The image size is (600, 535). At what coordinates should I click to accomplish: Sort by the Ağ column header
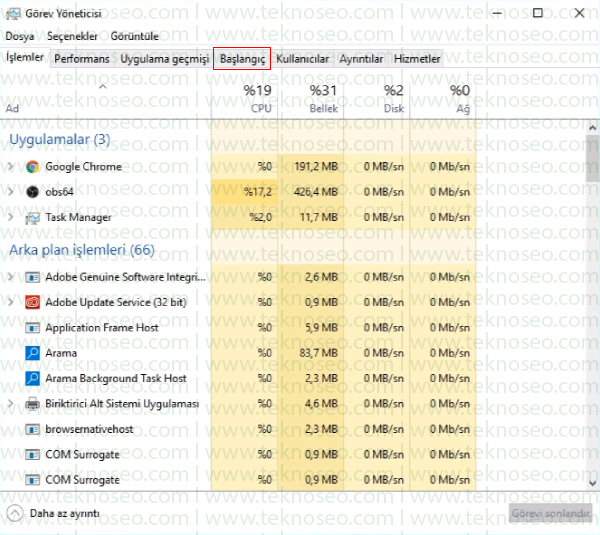443,99
